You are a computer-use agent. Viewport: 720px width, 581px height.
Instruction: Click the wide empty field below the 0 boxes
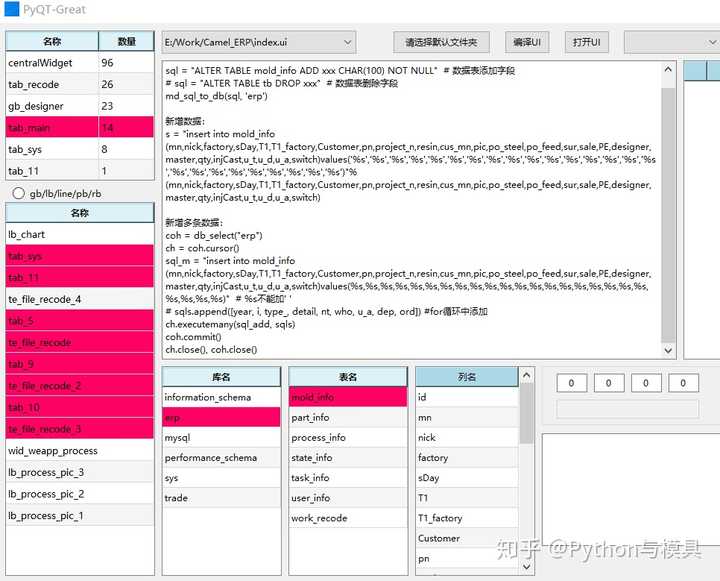[x=628, y=409]
